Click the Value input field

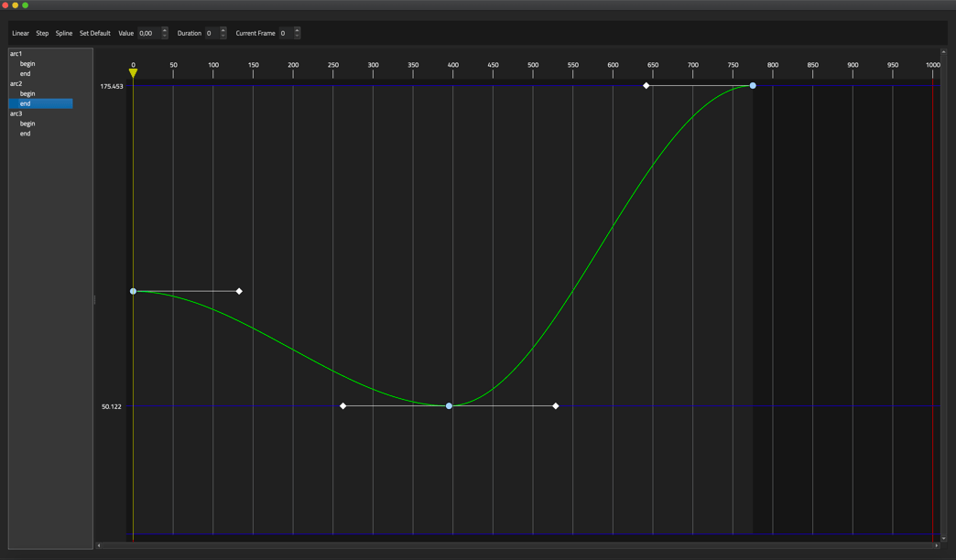tap(148, 33)
